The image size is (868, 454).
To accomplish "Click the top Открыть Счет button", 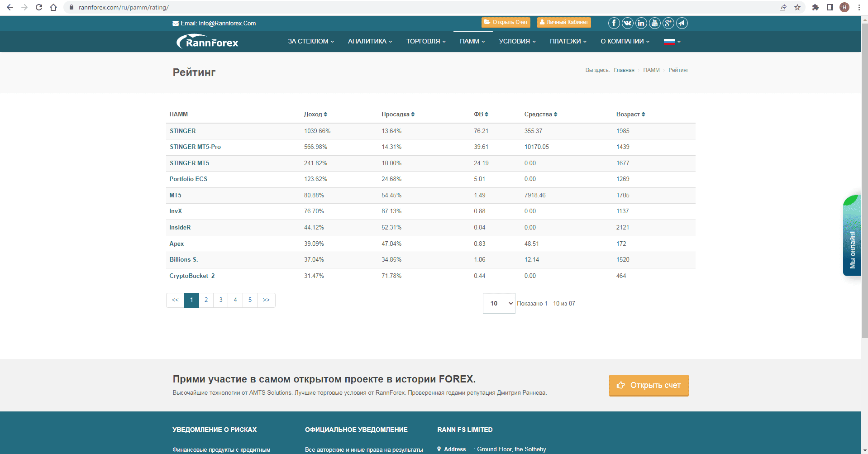I will tap(506, 22).
